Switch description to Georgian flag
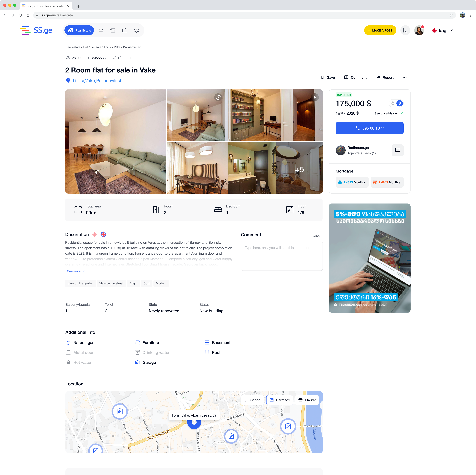 tap(94, 234)
